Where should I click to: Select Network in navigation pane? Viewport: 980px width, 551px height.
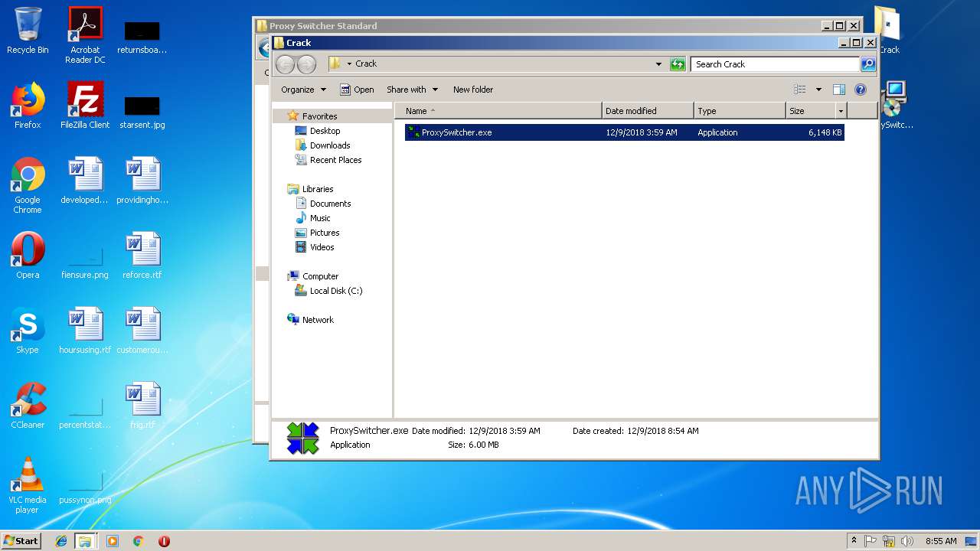pyautogui.click(x=318, y=320)
